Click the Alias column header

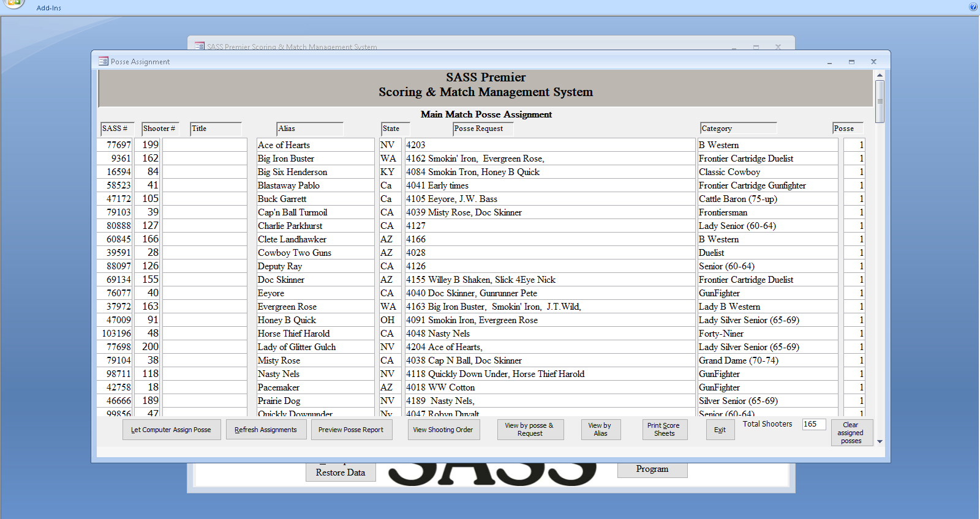310,129
